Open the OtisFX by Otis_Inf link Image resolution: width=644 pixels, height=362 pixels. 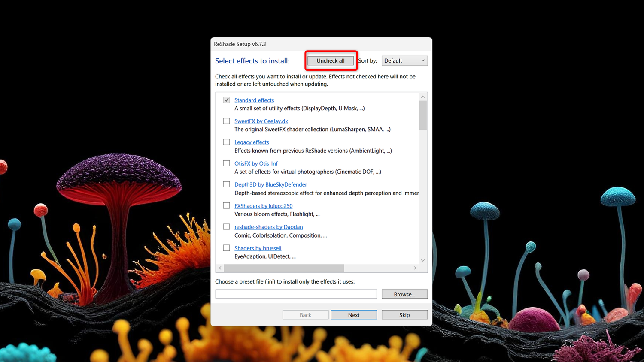tap(256, 164)
